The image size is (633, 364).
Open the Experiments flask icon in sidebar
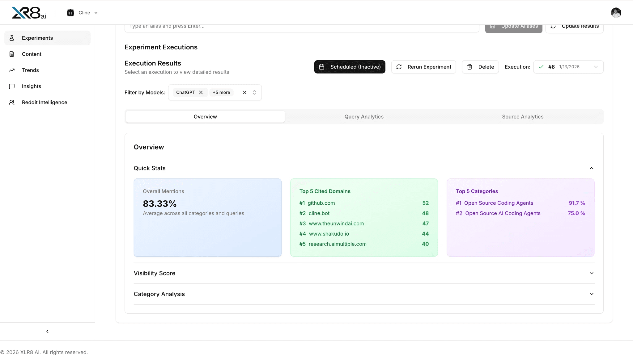pyautogui.click(x=12, y=38)
